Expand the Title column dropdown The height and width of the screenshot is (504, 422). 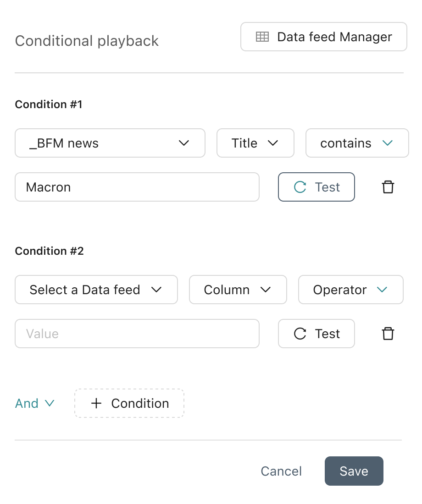(255, 143)
